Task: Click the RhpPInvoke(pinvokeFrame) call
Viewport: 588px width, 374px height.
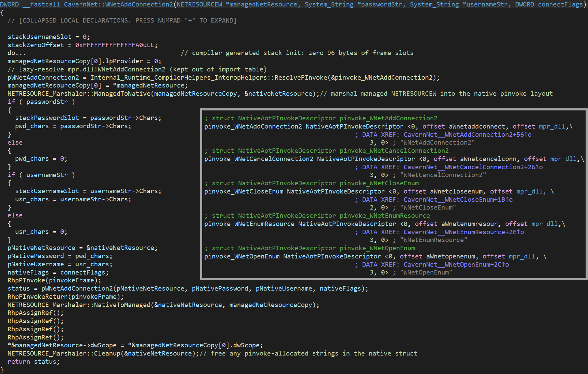Action: (54, 280)
